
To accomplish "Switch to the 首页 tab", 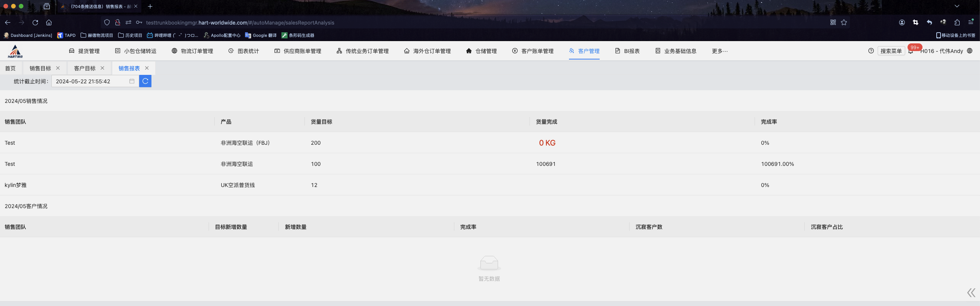I will click(10, 68).
